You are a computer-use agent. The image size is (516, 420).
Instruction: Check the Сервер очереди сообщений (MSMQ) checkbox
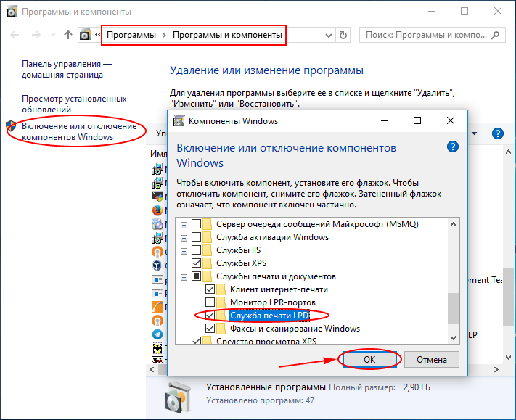[x=196, y=223]
